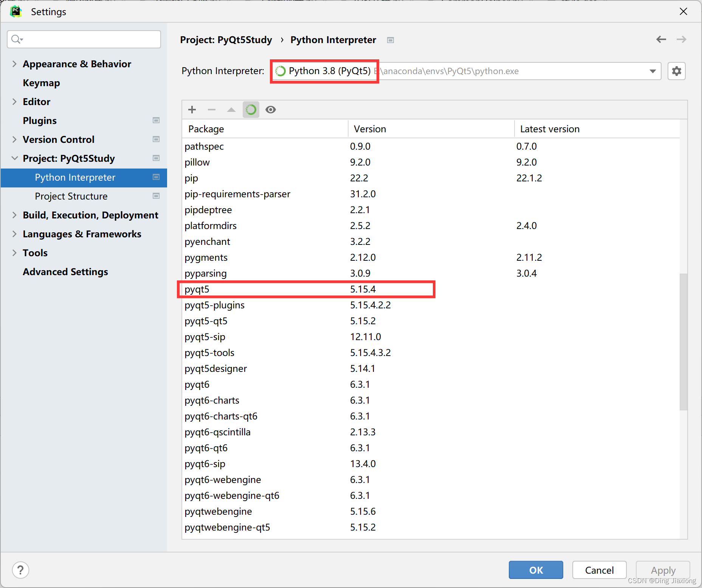702x588 pixels.
Task: Click the back navigation arrow
Action: pyautogui.click(x=661, y=39)
